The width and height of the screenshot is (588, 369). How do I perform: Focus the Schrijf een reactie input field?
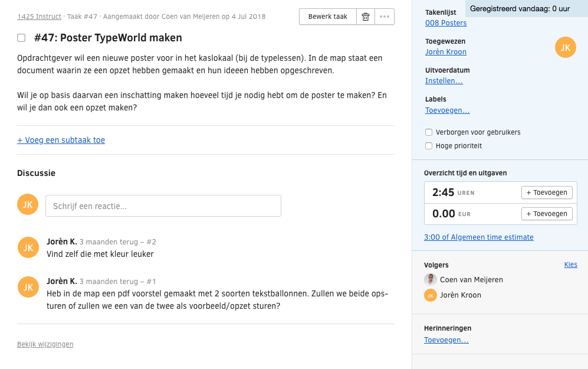coord(163,205)
